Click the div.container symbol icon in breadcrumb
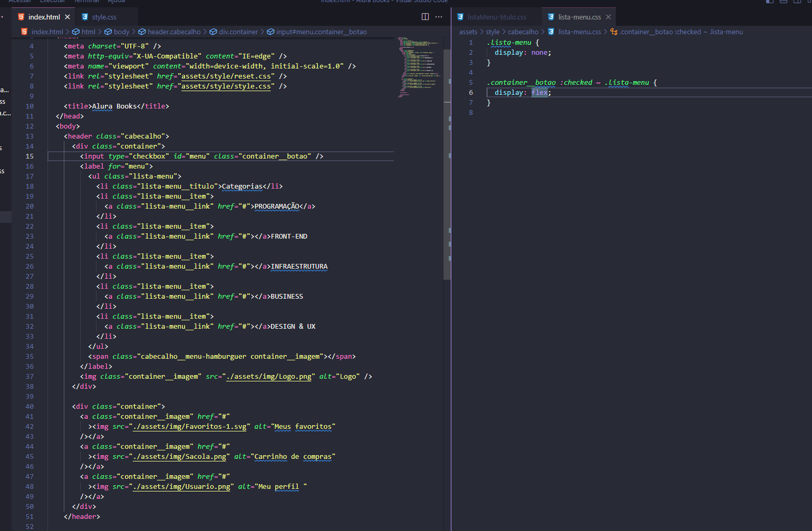 click(214, 32)
